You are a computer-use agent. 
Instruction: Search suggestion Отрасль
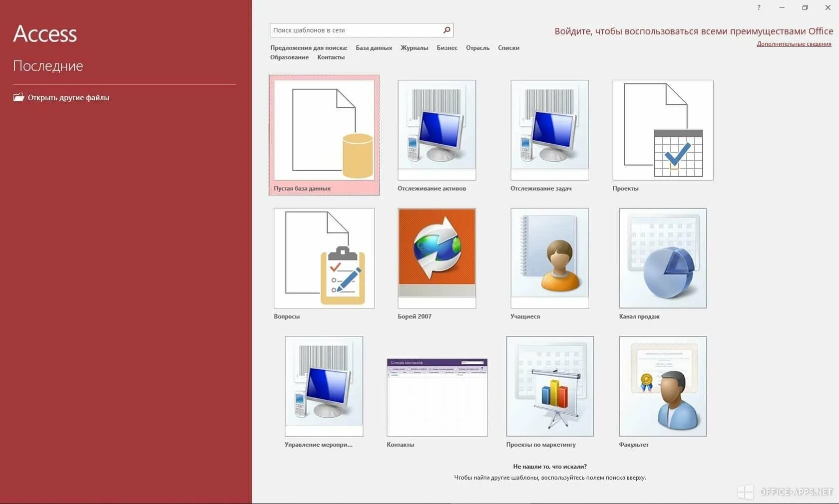[x=478, y=48]
